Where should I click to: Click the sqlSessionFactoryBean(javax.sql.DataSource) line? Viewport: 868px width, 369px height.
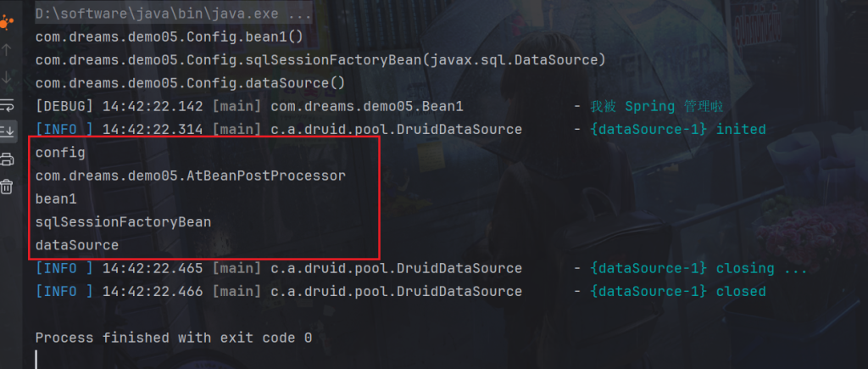[320, 60]
